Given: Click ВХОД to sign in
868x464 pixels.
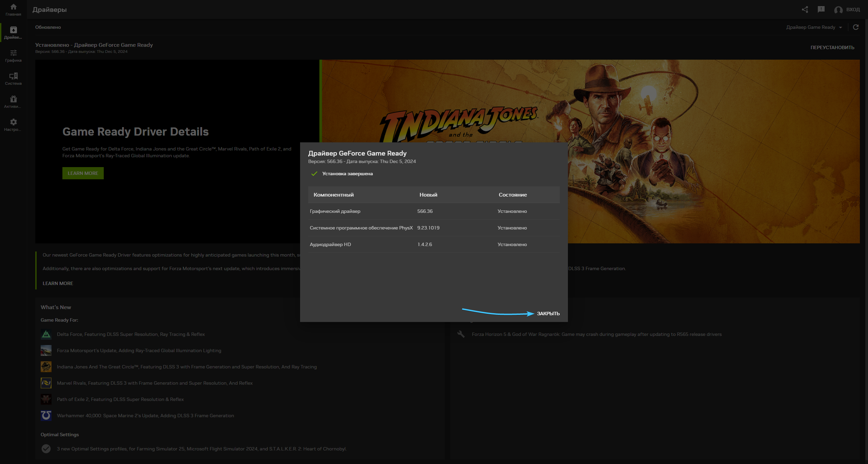Looking at the screenshot, I should point(853,9).
